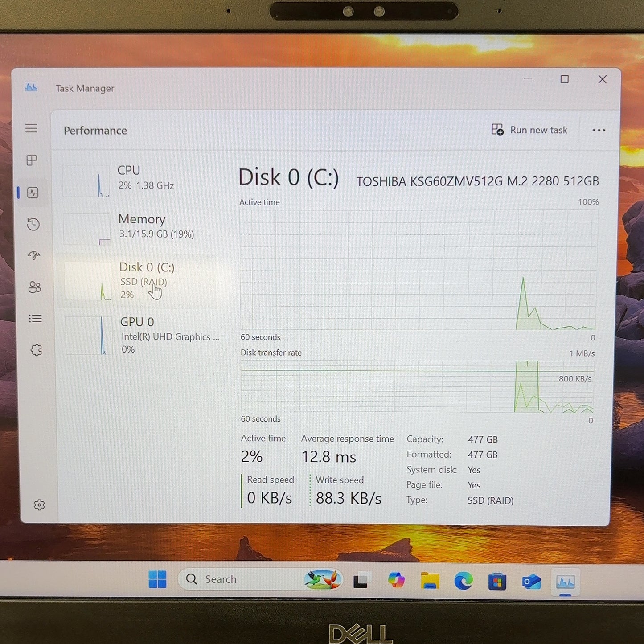Click the 12.8 ms average response value
Screen dimensions: 644x644
click(x=329, y=457)
